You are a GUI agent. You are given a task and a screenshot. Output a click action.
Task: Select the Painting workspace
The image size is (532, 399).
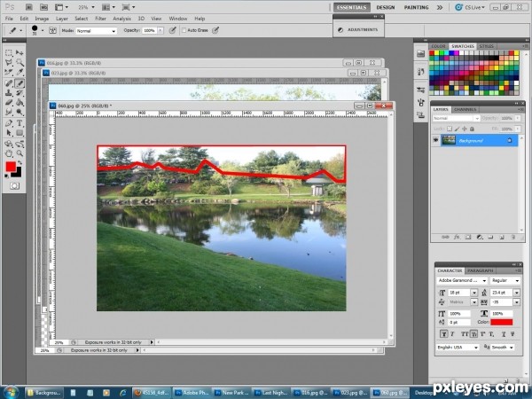pos(416,7)
